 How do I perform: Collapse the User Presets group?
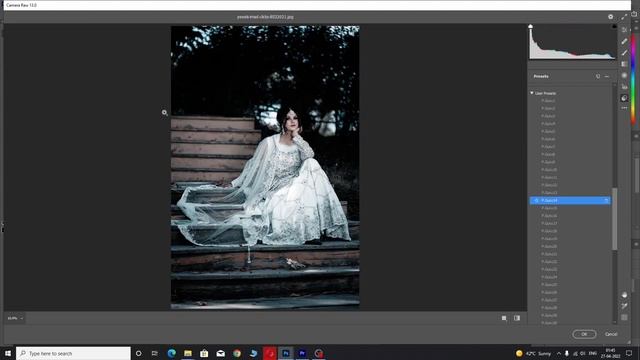point(532,93)
